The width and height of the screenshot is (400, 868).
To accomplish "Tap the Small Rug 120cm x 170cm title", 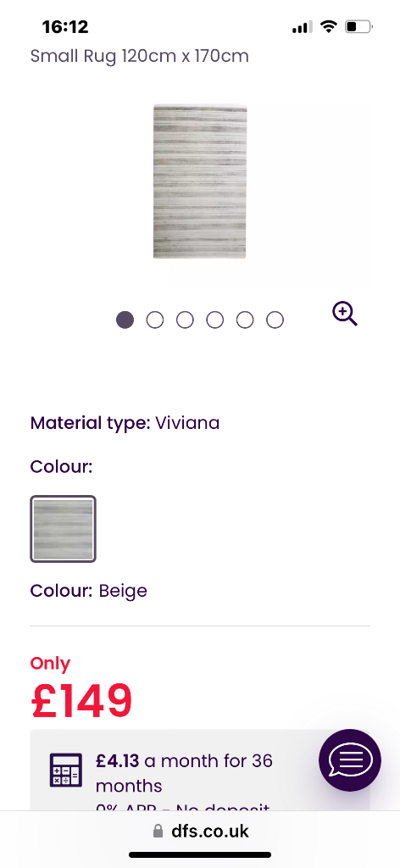I will [140, 56].
